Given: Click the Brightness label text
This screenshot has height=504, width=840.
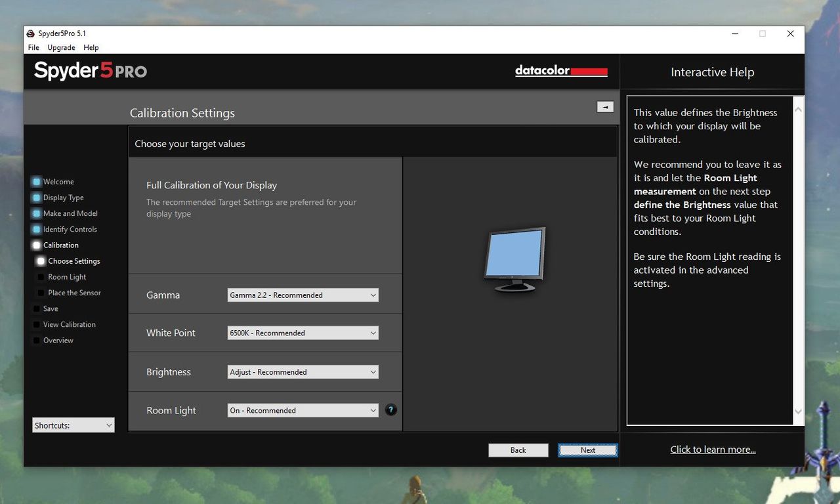Looking at the screenshot, I should (x=169, y=372).
